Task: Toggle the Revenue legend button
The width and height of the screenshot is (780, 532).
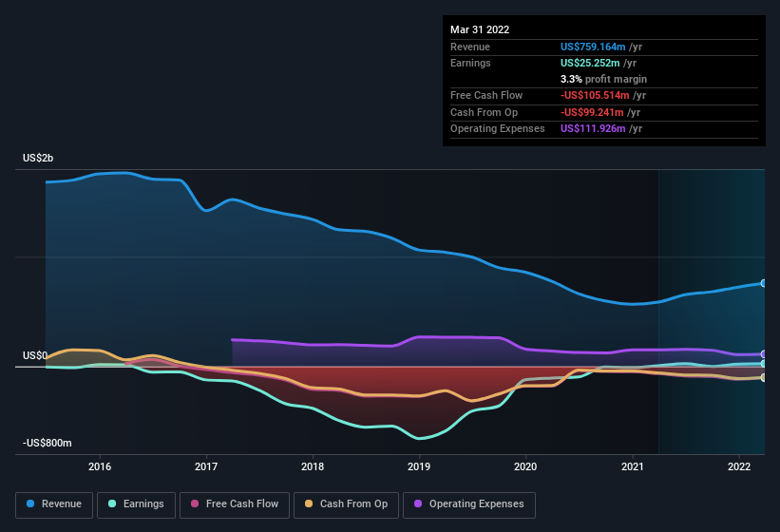Action: (x=54, y=504)
